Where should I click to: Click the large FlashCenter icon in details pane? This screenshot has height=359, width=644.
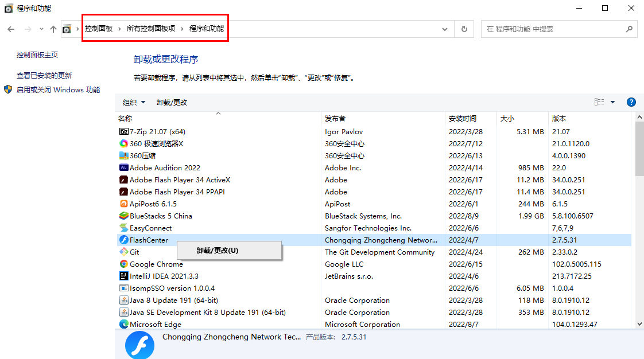(139, 345)
